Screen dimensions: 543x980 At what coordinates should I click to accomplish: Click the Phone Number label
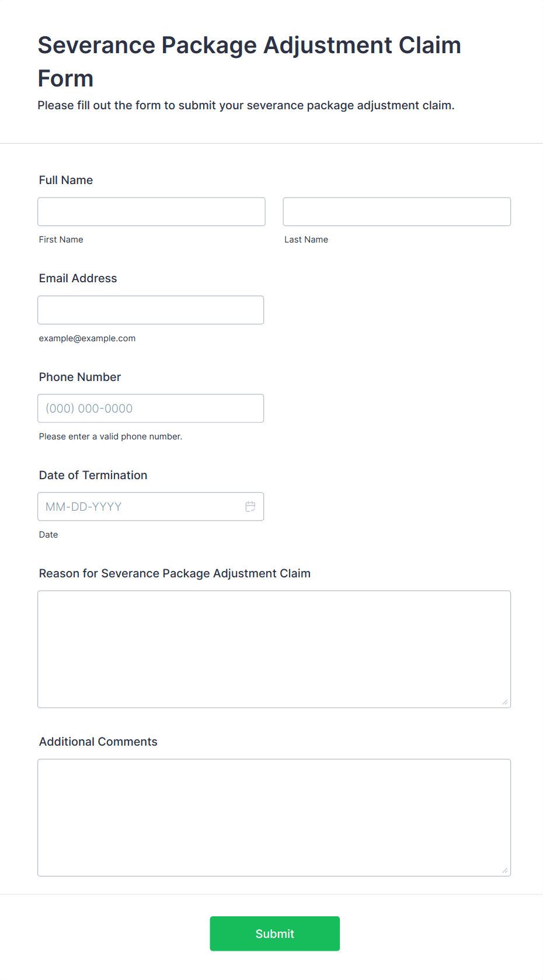tap(80, 377)
